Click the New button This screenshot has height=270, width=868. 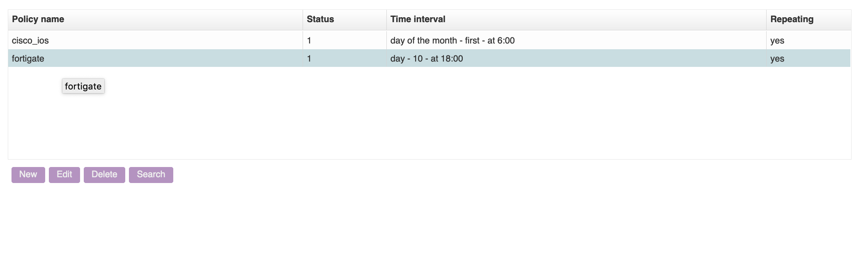pos(28,174)
